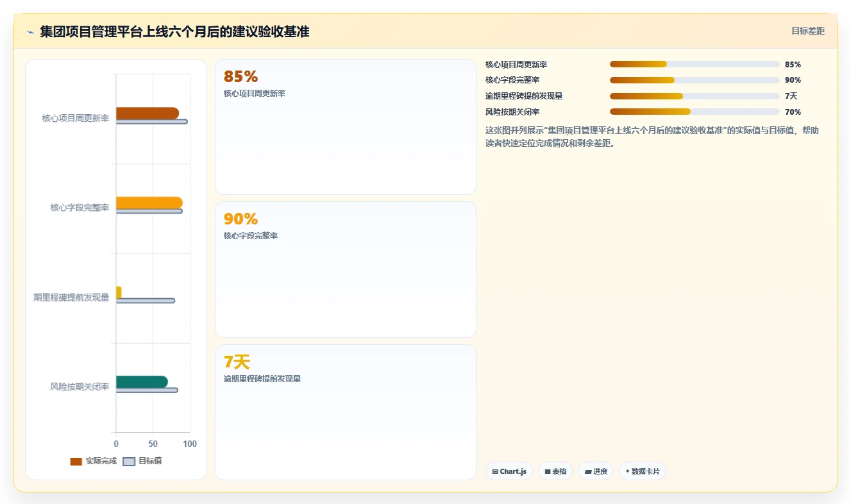Screen dimensions: 851x504
Task: Click the 目标差距 label in the header
Action: click(807, 31)
